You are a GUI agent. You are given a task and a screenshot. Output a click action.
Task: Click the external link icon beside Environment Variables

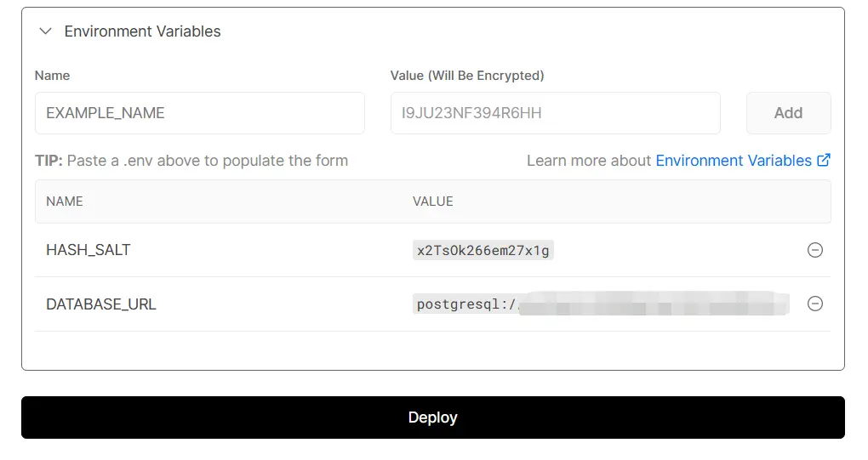824,160
